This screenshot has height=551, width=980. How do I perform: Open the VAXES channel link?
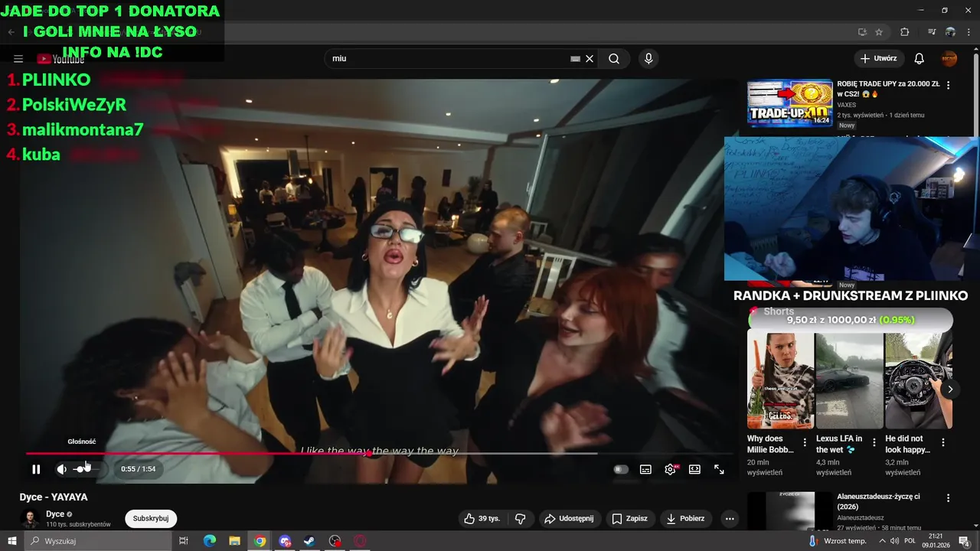847,105
